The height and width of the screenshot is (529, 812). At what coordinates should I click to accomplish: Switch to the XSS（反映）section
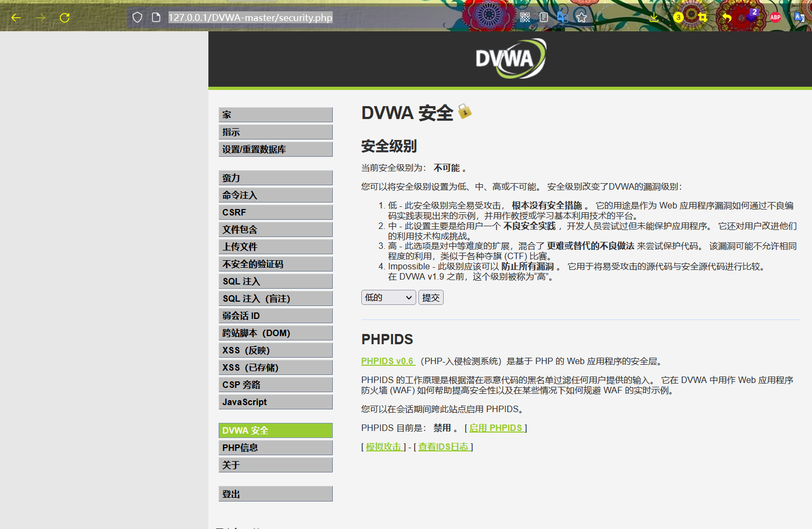[275, 350]
